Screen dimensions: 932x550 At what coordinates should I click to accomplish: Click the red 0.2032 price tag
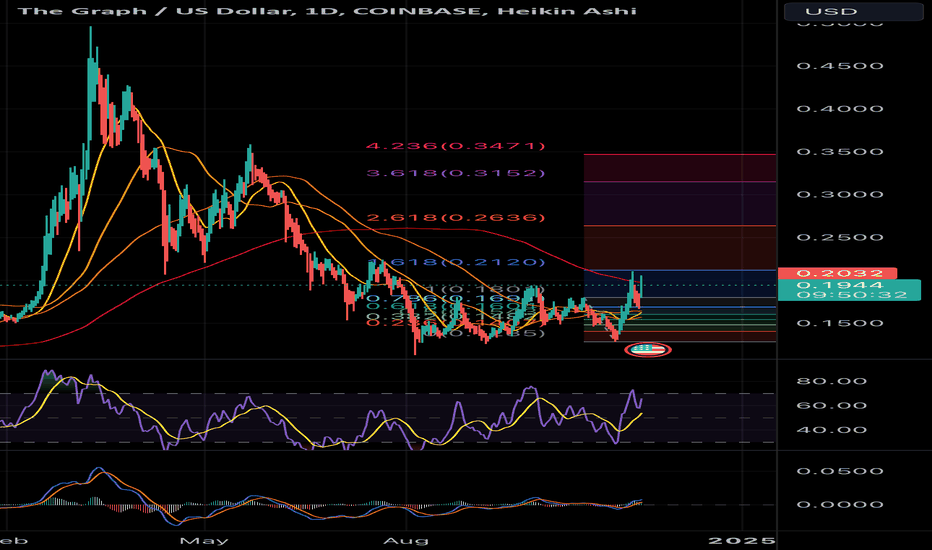point(837,274)
